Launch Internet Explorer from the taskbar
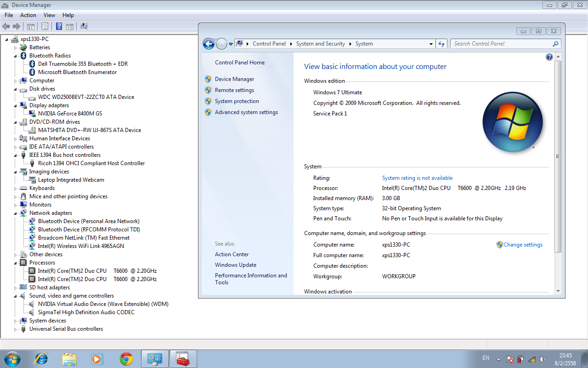 click(x=41, y=358)
